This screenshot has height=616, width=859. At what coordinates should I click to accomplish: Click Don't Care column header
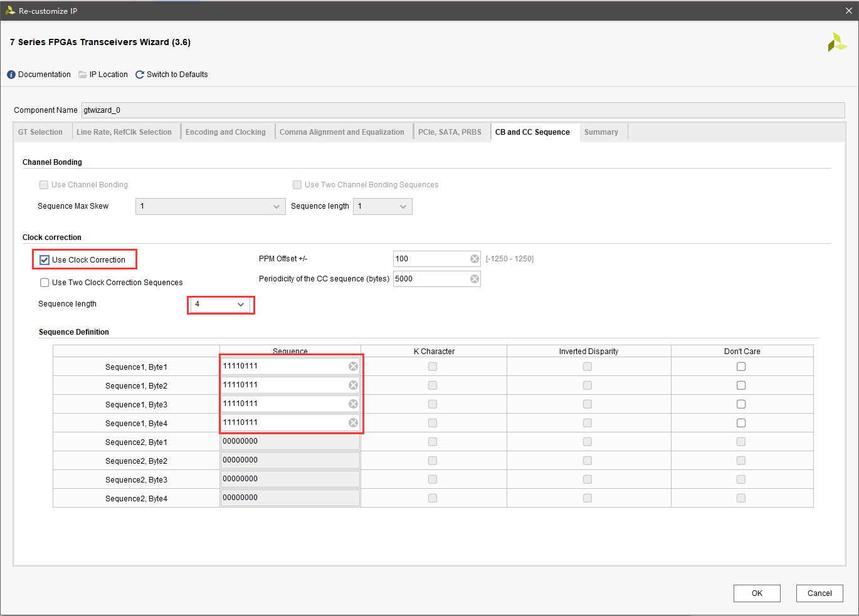pos(742,352)
